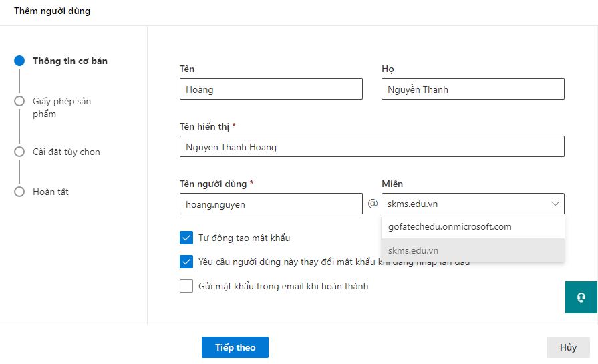Click the Thông tin cơ bản step circle
Image resolution: width=598 pixels, height=364 pixels.
coord(19,61)
